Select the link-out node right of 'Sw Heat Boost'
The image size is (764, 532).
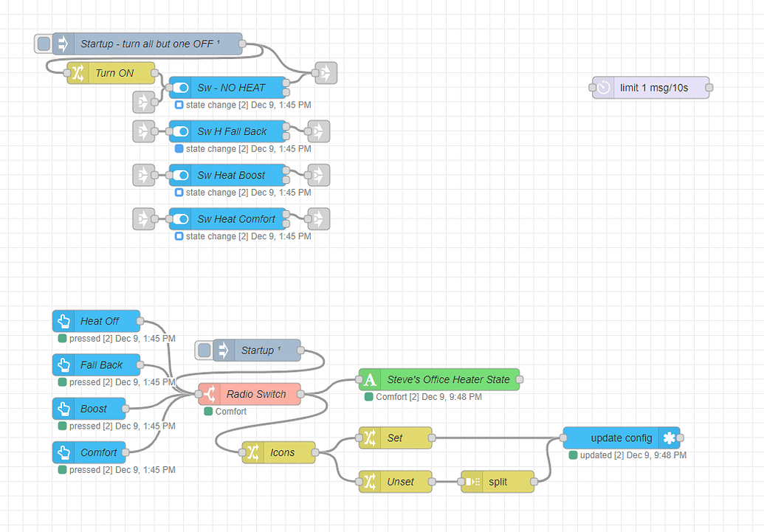(x=319, y=176)
